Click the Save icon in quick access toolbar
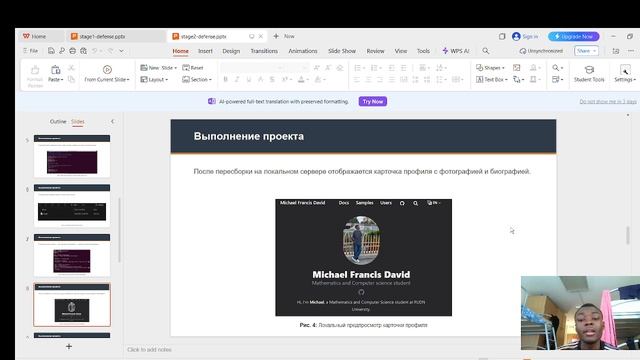640x360 pixels. coord(51,51)
